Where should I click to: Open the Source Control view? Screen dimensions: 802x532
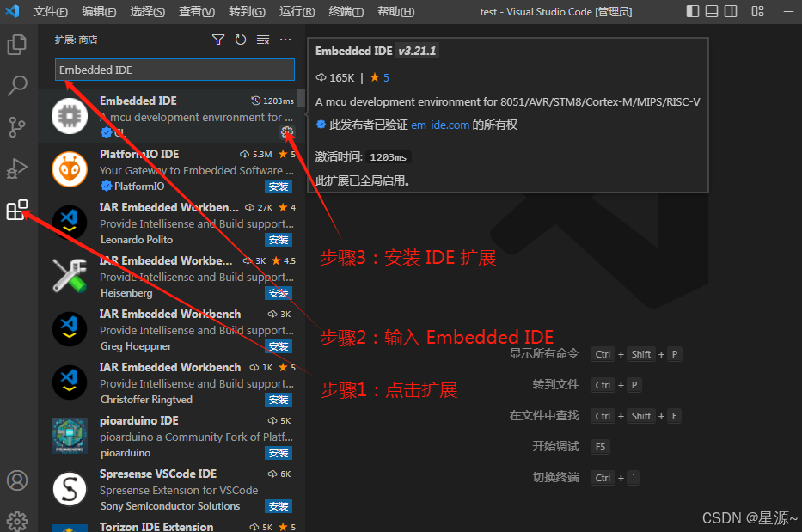tap(17, 127)
